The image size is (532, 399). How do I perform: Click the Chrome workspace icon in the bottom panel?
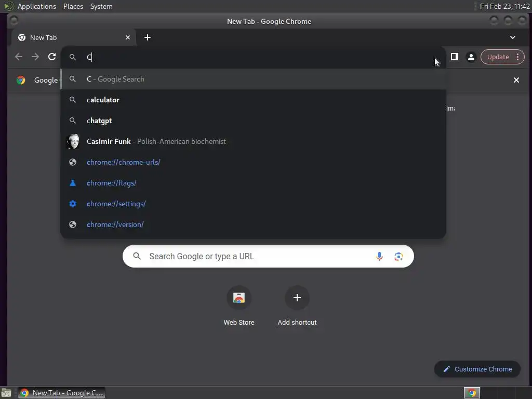pyautogui.click(x=472, y=393)
